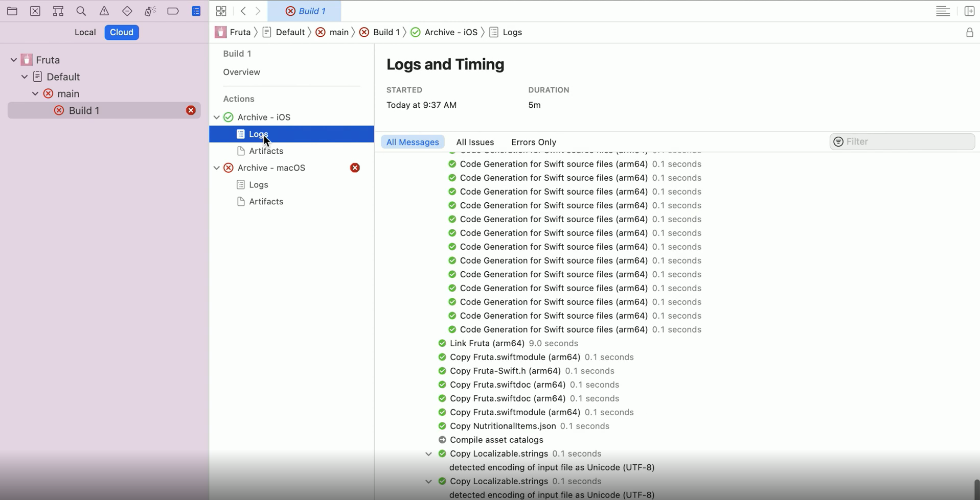Show All Issues in the log

[x=475, y=142]
